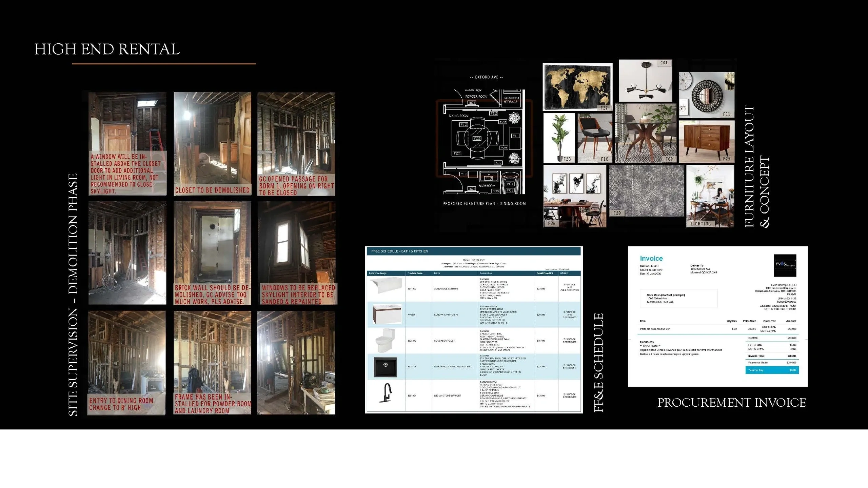
Task: Click the November toilet reference image
Action: click(386, 340)
